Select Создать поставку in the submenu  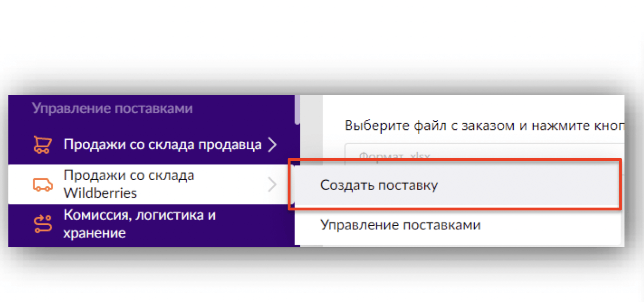click(x=379, y=185)
